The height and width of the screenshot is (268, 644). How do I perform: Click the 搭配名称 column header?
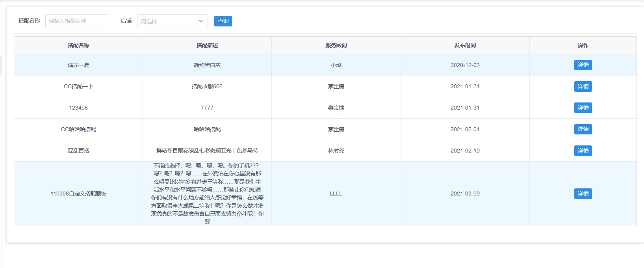[78, 45]
